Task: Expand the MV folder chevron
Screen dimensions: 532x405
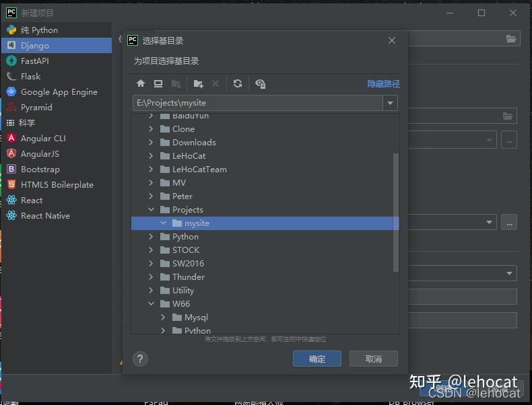Action: (x=151, y=183)
